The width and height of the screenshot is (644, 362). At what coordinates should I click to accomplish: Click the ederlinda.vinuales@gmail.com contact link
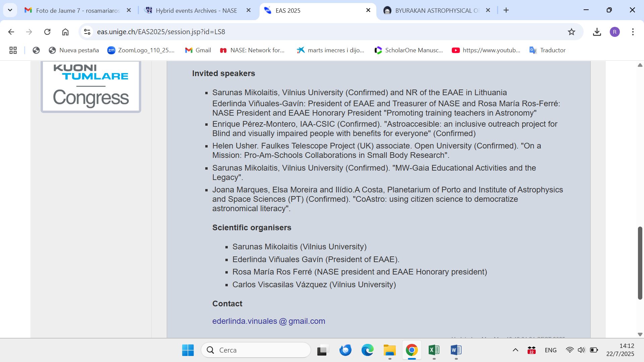click(x=269, y=321)
